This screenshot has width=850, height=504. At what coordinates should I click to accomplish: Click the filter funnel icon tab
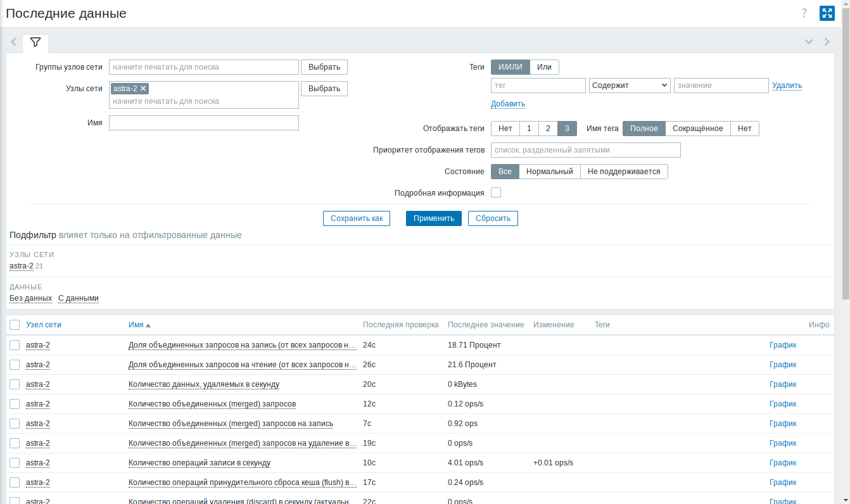tap(35, 42)
